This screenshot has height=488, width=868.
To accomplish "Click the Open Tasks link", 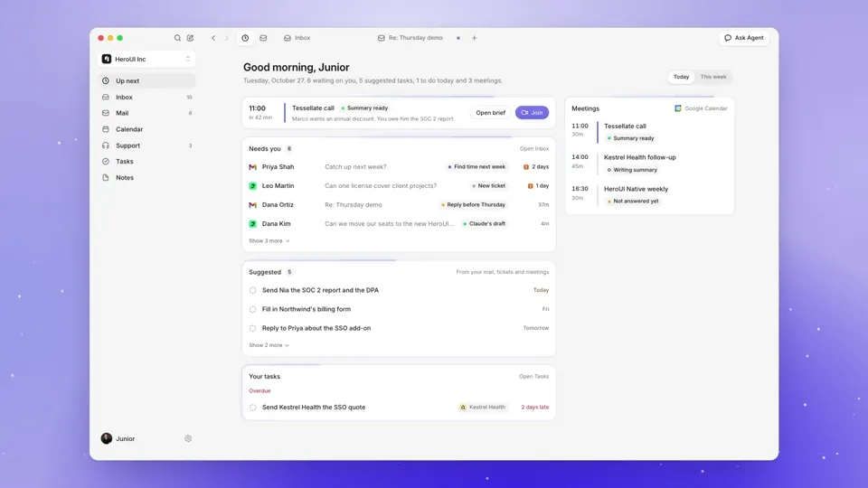I will [x=533, y=376].
